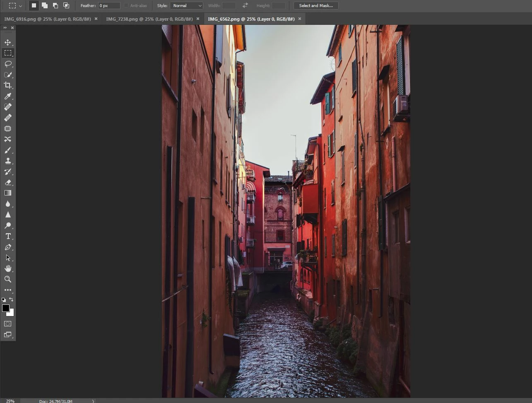Select the Patch tool
The width and height of the screenshot is (532, 403).
(x=8, y=128)
